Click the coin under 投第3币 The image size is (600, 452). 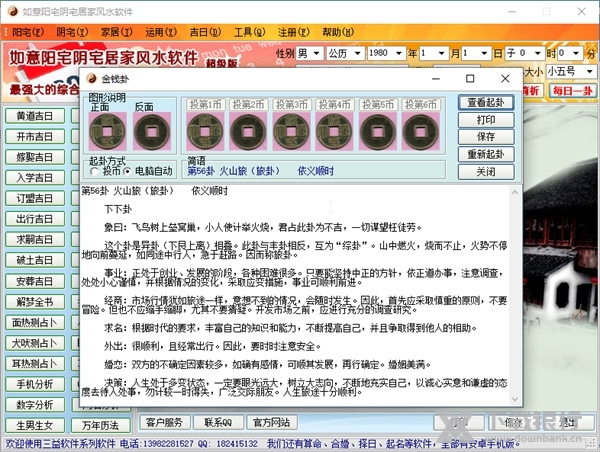pos(291,131)
